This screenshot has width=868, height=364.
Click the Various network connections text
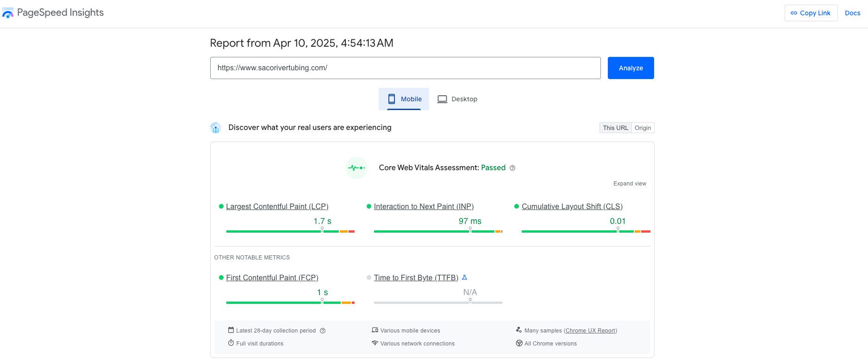click(x=418, y=344)
